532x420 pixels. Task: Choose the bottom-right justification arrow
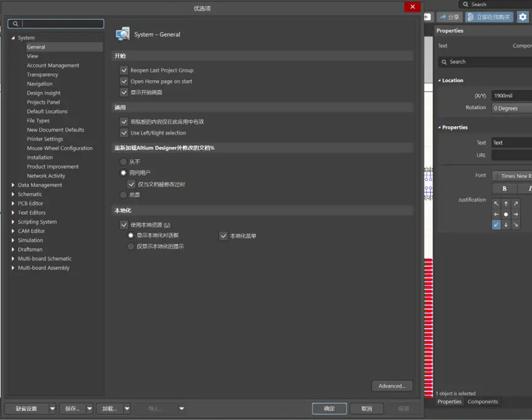coord(516,224)
